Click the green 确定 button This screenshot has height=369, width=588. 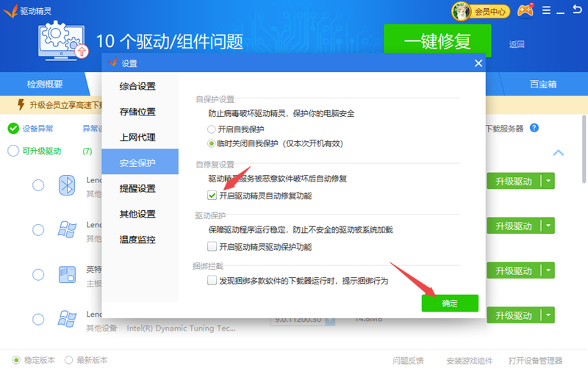[x=449, y=303]
